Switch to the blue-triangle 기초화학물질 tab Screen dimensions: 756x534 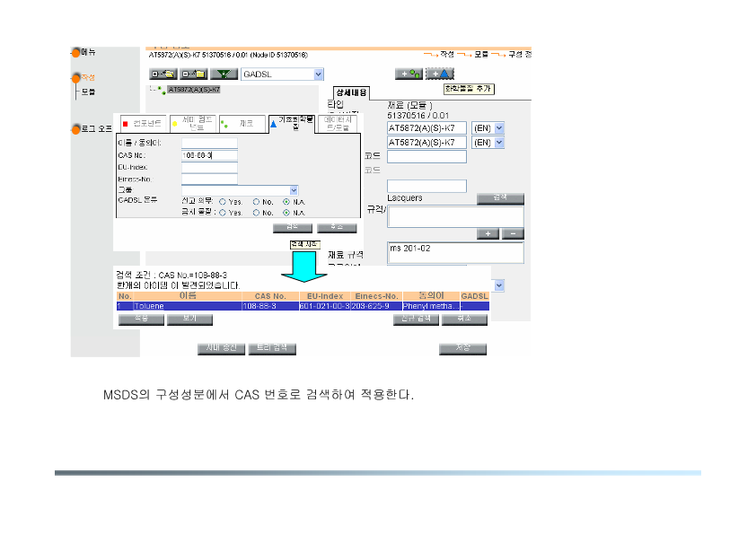tap(292, 124)
